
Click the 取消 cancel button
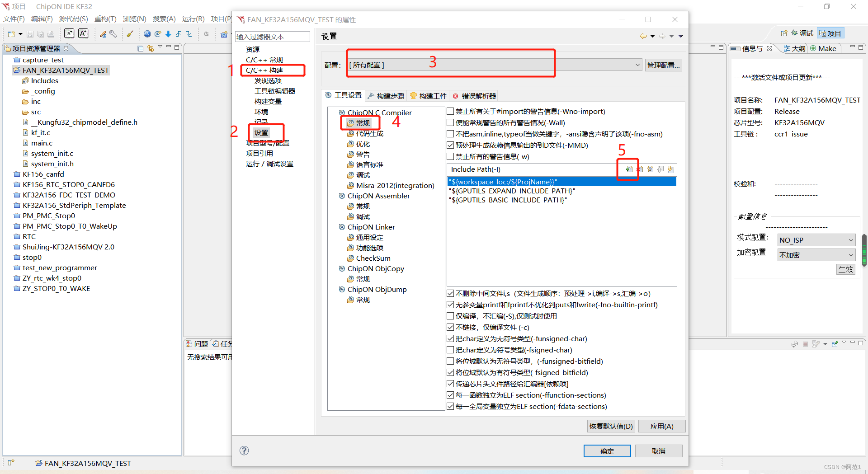coord(659,451)
